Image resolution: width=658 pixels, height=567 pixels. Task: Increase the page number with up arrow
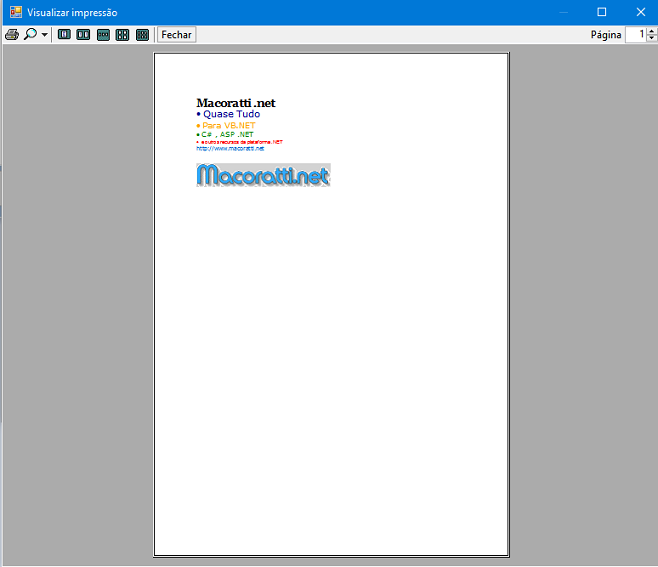(x=652, y=31)
